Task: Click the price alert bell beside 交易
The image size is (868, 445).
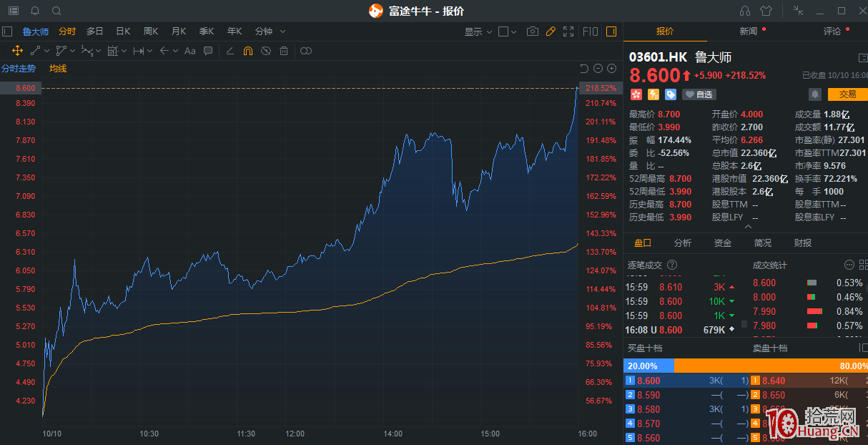Action: [815, 94]
